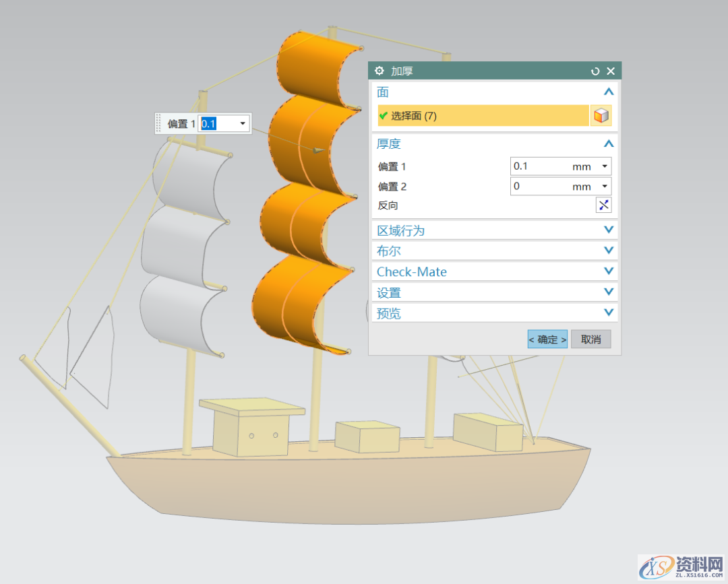Viewport: 728px width, 584px height.
Task: Click the 确定 button
Action: (x=547, y=339)
